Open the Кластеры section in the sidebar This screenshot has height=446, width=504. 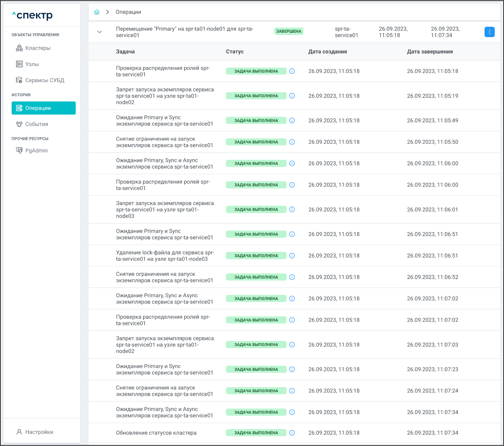[x=38, y=48]
